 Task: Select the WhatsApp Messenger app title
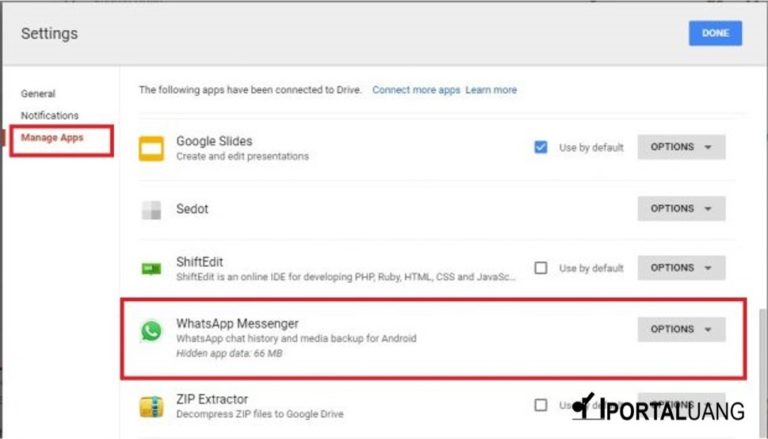(x=237, y=323)
